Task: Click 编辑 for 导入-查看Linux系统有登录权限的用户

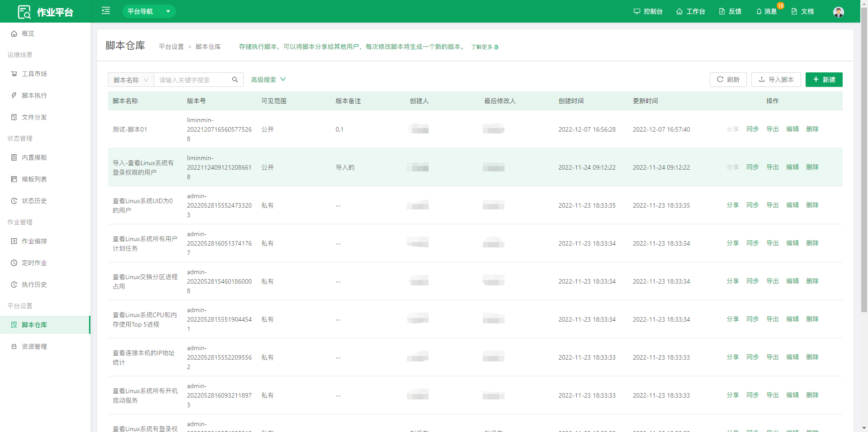Action: point(793,167)
